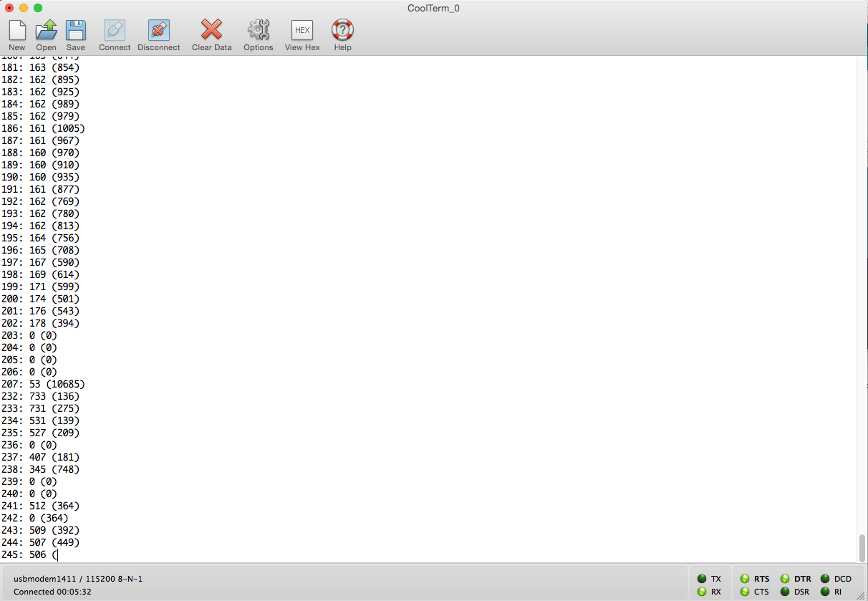Toggle the DTR line indicator
The width and height of the screenshot is (868, 601).
point(785,579)
